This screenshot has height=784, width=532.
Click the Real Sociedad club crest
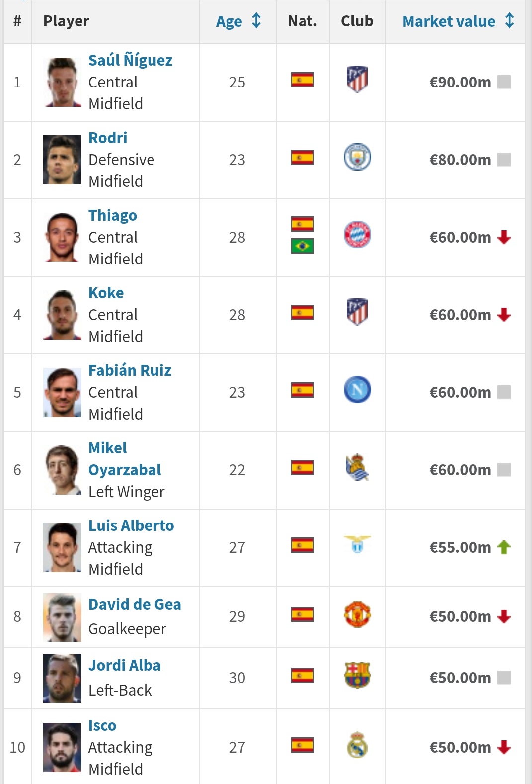(357, 468)
